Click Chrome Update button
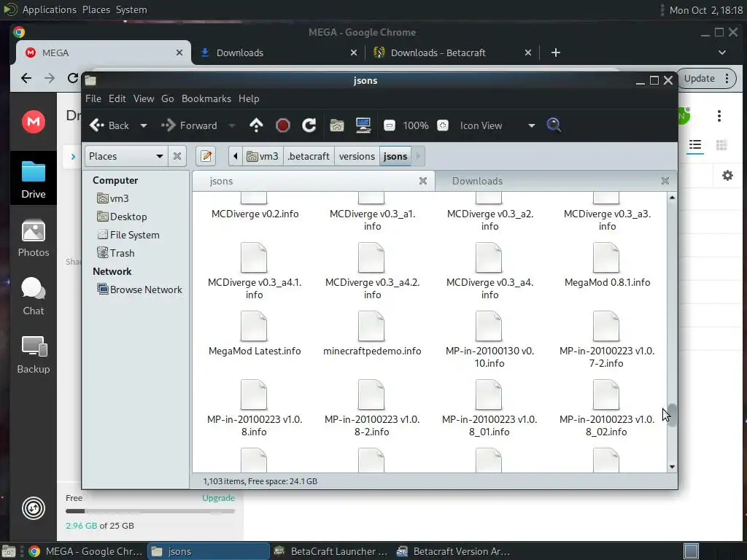Screen dimensions: 747x560 [699, 79]
